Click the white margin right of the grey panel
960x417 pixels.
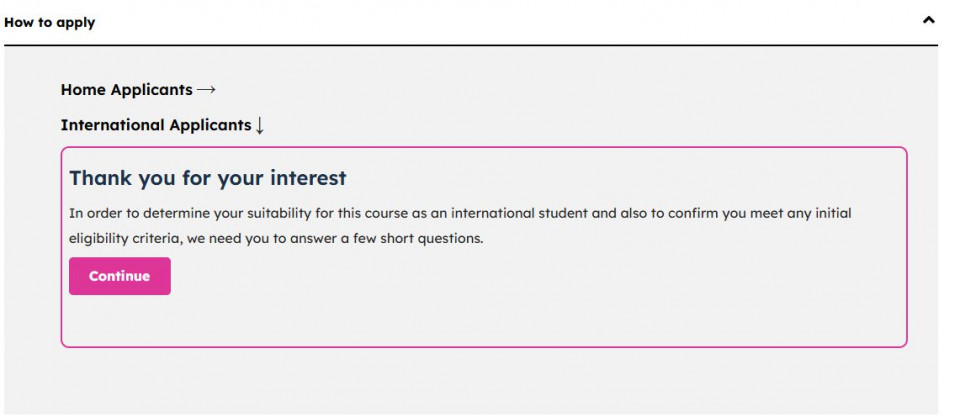[949, 230]
